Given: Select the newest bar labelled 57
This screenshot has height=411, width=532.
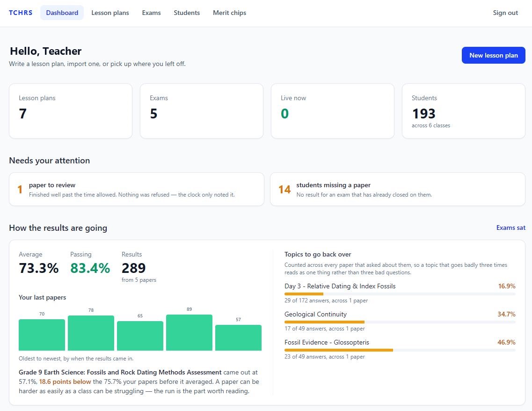Looking at the screenshot, I should (x=238, y=338).
